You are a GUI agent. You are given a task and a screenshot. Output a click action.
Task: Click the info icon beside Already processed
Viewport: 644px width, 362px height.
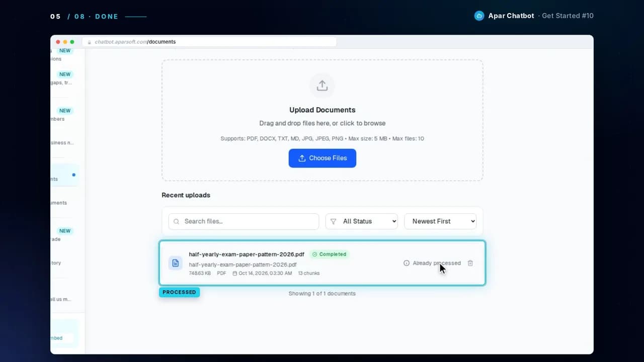click(x=407, y=263)
